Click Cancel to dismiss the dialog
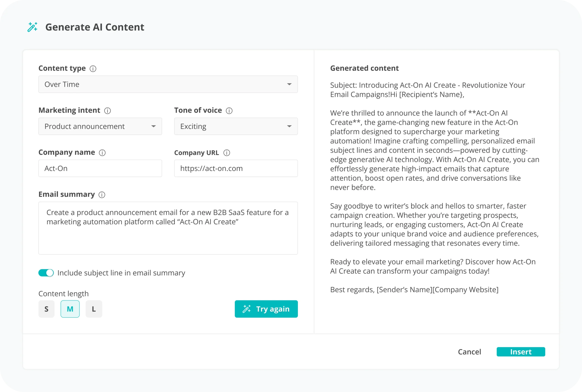 [x=469, y=352]
